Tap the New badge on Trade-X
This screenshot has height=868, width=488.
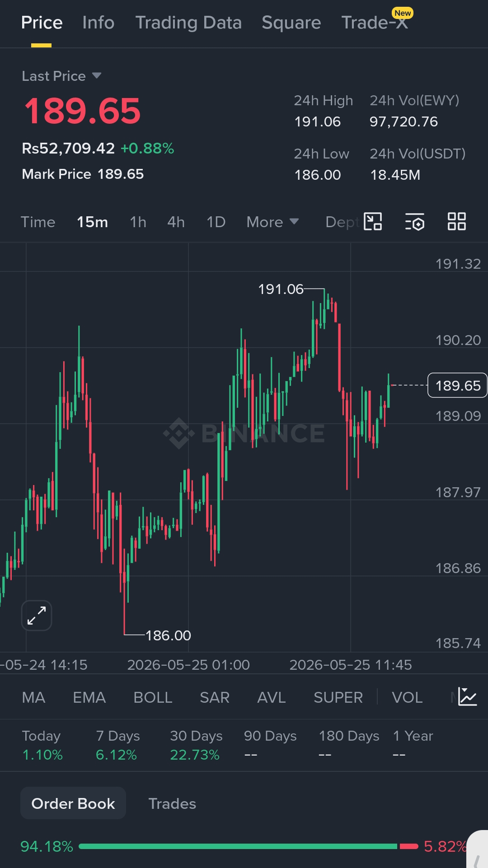(x=403, y=13)
